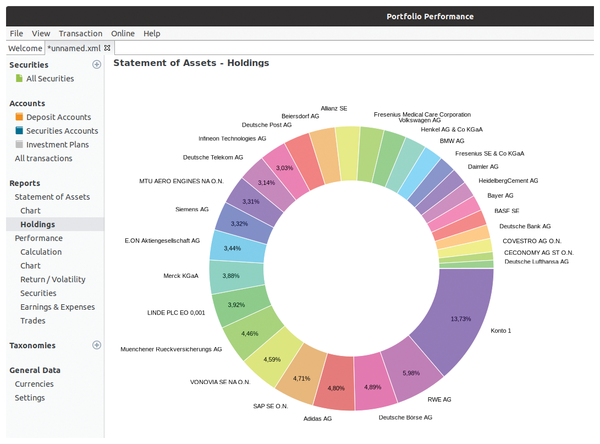Click the add icon next to Securities
The height and width of the screenshot is (444, 600).
pyautogui.click(x=97, y=65)
